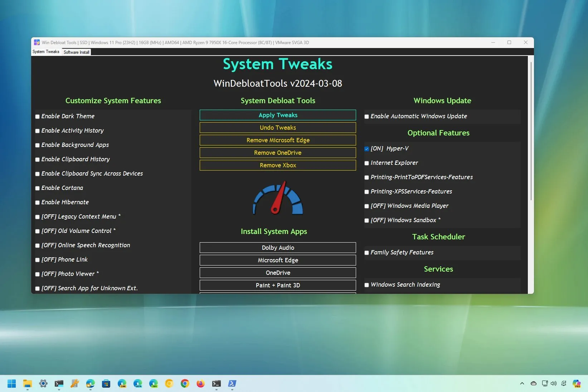Image resolution: width=588 pixels, height=392 pixels.
Task: Launch Edge Beta from the taskbar
Action: click(x=138, y=383)
